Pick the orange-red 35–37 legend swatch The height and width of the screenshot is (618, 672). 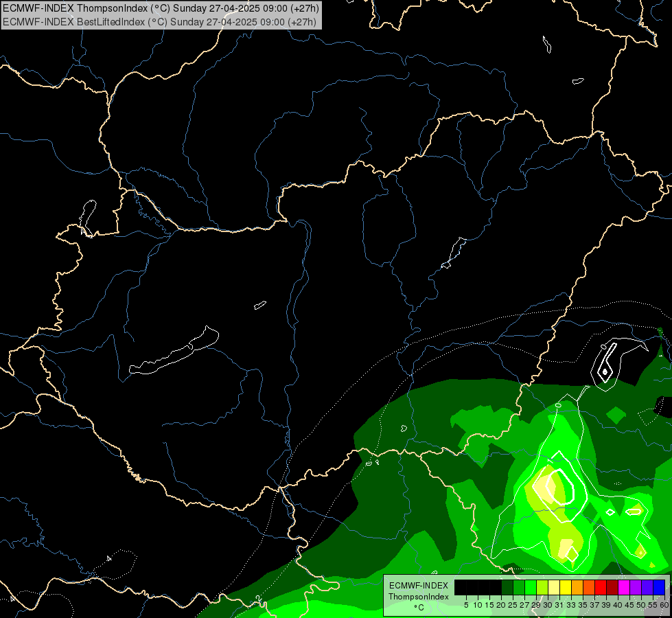click(589, 587)
